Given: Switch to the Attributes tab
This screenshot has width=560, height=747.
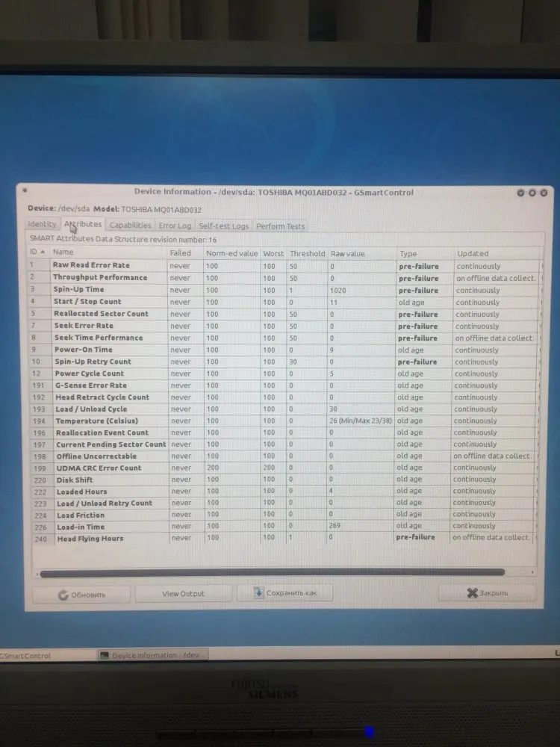Looking at the screenshot, I should tap(83, 224).
